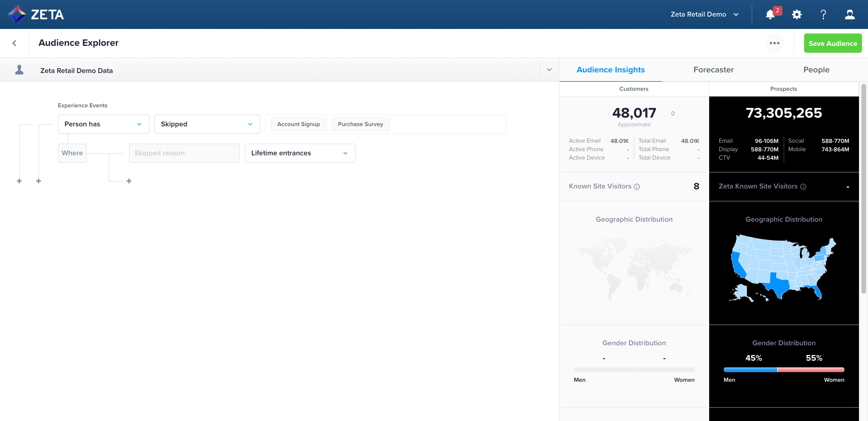
Task: Click info icon beside Known Site Visitors
Action: coord(637,187)
